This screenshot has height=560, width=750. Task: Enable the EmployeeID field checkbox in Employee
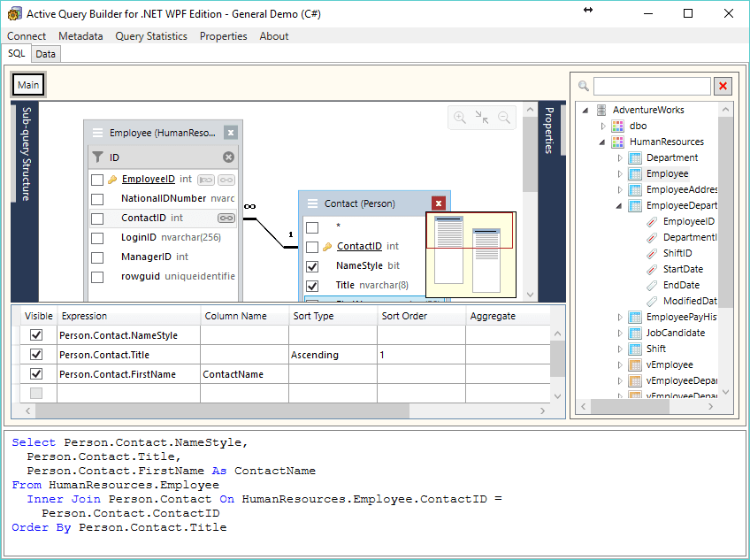[x=96, y=179]
